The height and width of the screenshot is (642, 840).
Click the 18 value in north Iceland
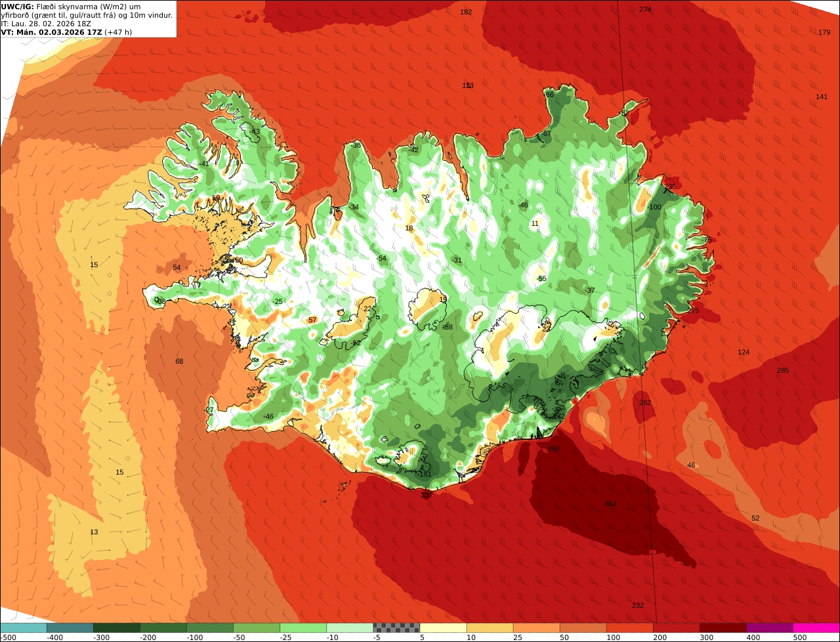[409, 228]
